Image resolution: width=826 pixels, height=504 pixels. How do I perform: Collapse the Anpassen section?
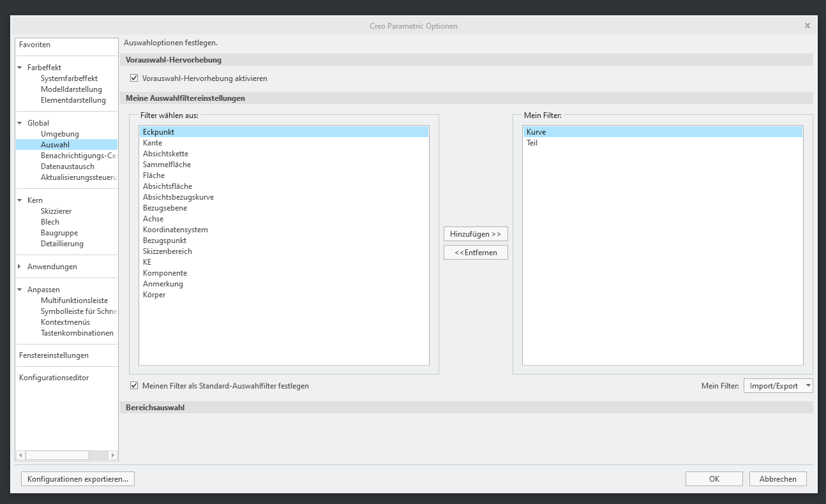click(x=19, y=289)
